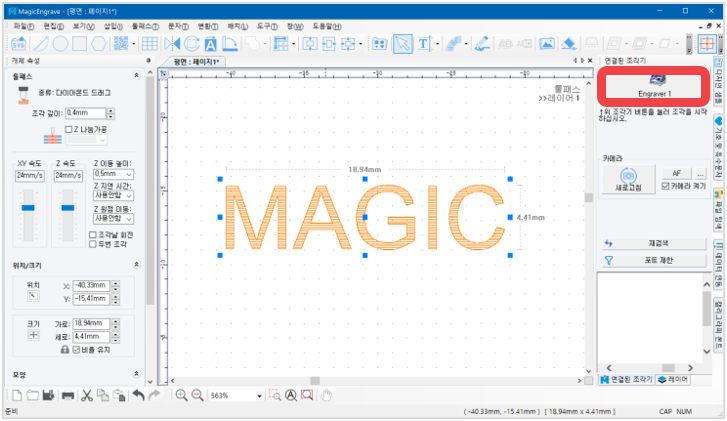Toggle the 두번 조각 checkbox
The height and width of the screenshot is (421, 727).
(93, 244)
